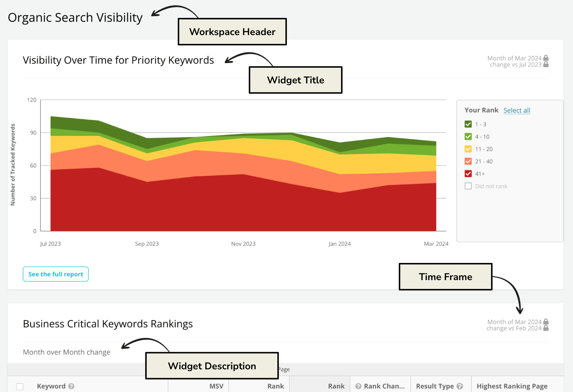
Task: Click the Mar 2024 x-axis label
Action: (x=436, y=244)
